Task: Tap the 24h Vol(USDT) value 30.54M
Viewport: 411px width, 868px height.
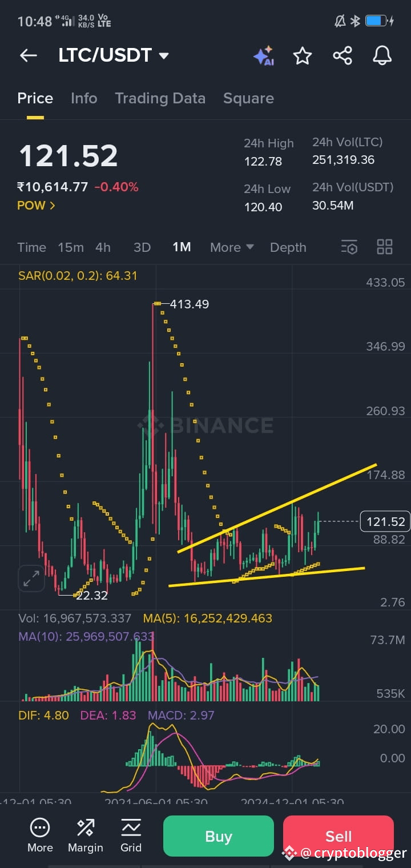Action: [332, 206]
